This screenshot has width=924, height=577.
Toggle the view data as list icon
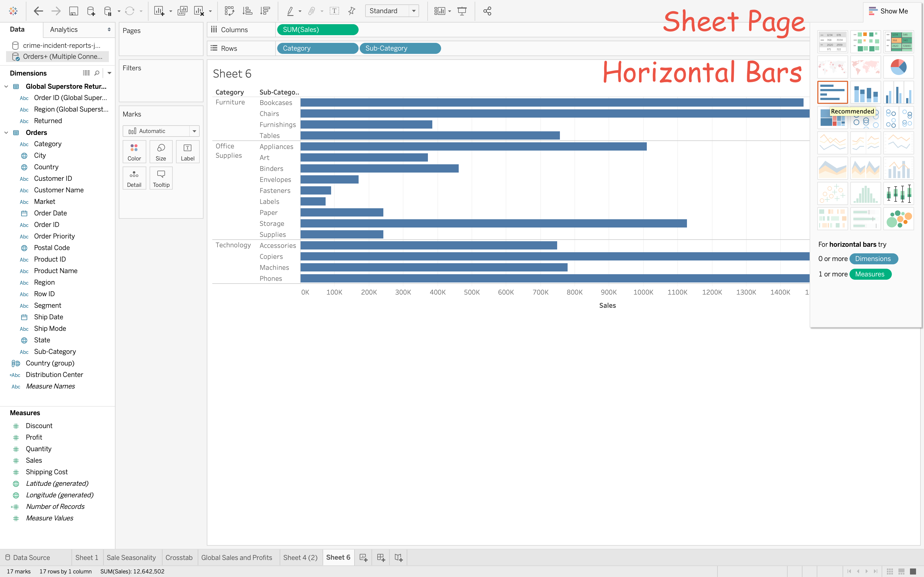point(86,73)
